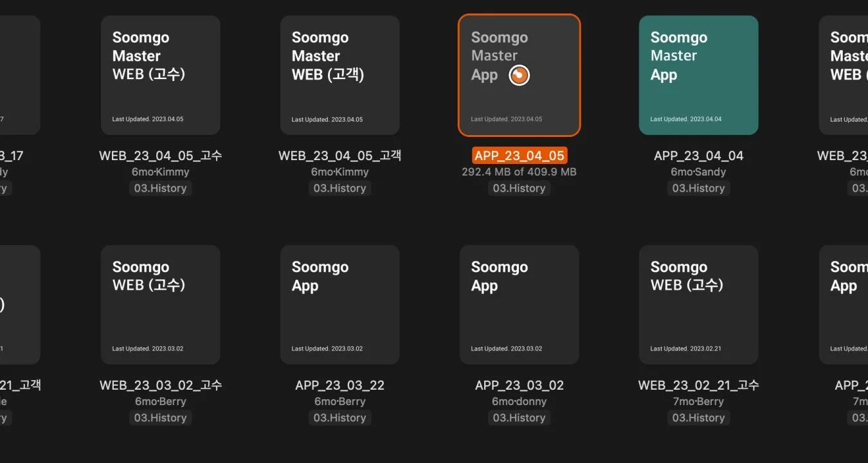
Task: Click the highlighted APP_23_04_05 file name
Action: coord(519,156)
